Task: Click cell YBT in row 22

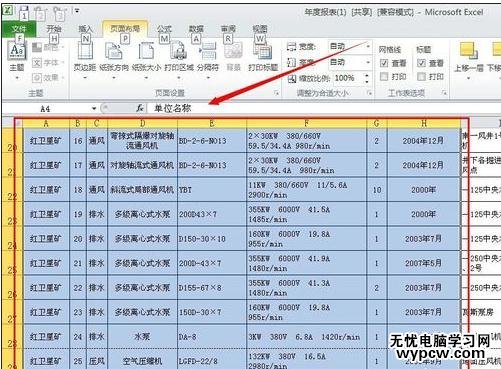Action: click(x=212, y=190)
